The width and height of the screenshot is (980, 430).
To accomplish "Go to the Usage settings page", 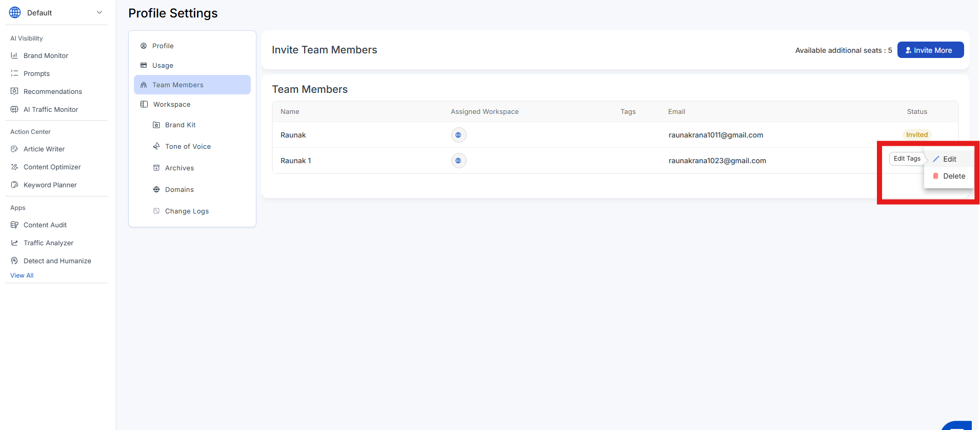I will [x=163, y=65].
